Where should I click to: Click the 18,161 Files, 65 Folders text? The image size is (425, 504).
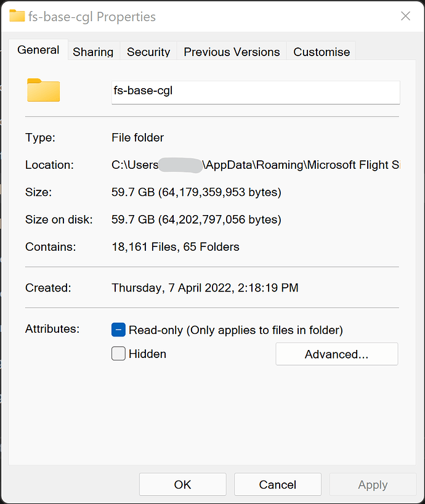(175, 247)
